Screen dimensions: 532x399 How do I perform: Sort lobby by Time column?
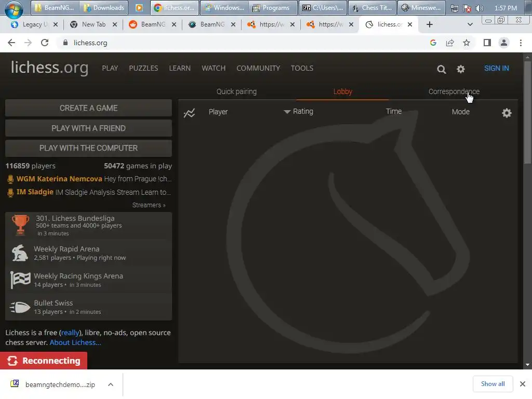[394, 111]
